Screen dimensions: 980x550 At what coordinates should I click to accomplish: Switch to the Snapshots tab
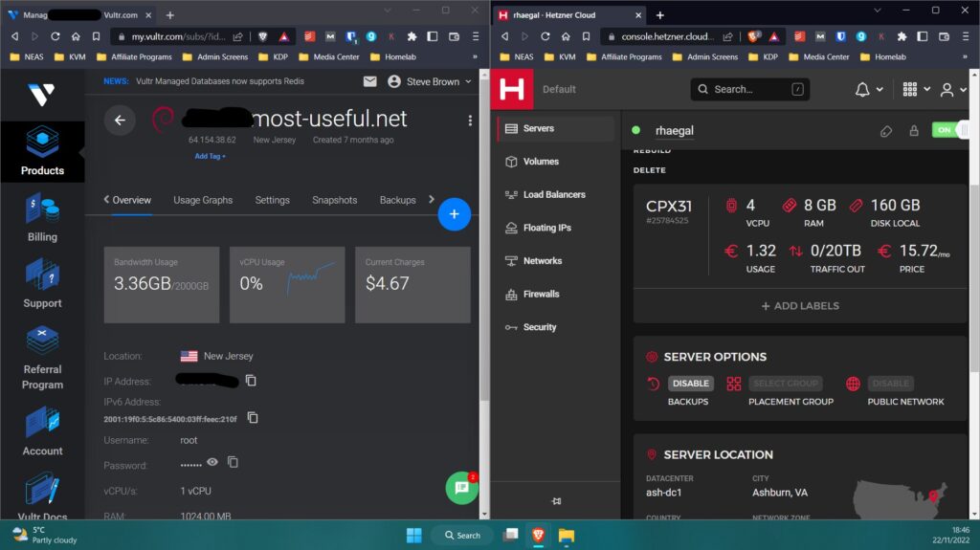pyautogui.click(x=334, y=200)
